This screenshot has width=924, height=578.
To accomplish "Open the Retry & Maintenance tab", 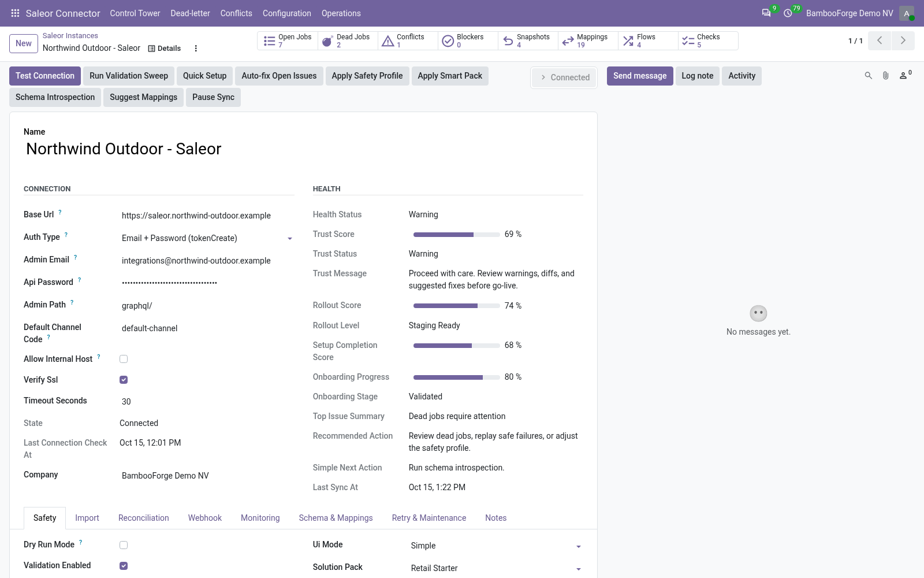I will coord(429,518).
